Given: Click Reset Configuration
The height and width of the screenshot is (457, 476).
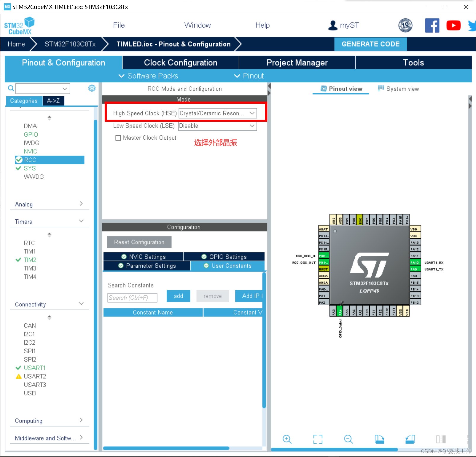Looking at the screenshot, I should [x=139, y=242].
